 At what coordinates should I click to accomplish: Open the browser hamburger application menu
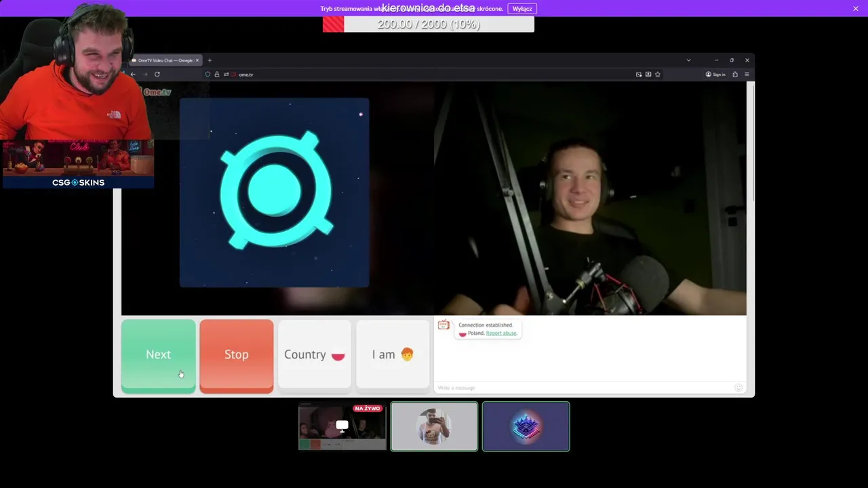click(x=747, y=75)
